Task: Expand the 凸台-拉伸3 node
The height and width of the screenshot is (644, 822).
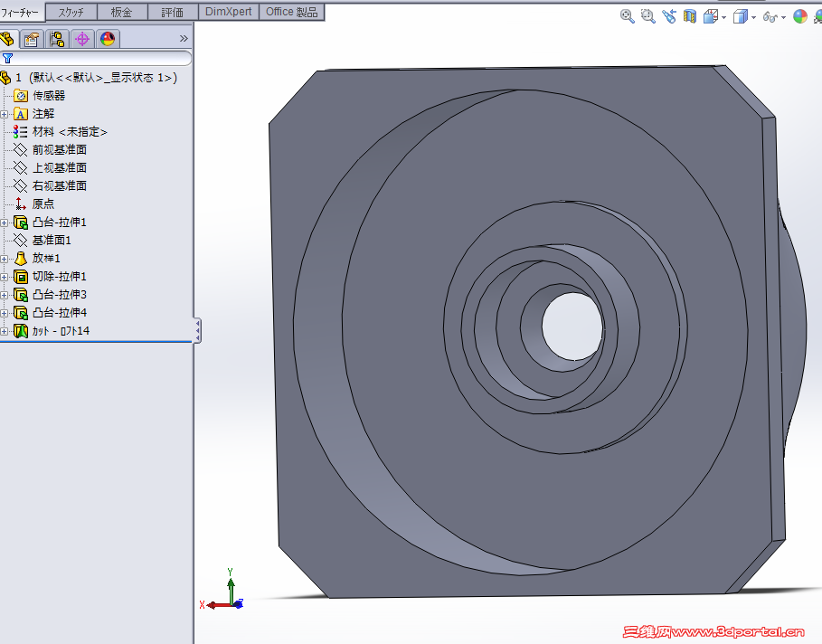Action: tap(5, 295)
